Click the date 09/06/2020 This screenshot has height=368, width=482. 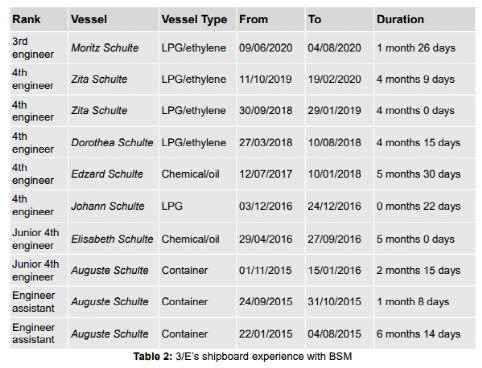(266, 48)
